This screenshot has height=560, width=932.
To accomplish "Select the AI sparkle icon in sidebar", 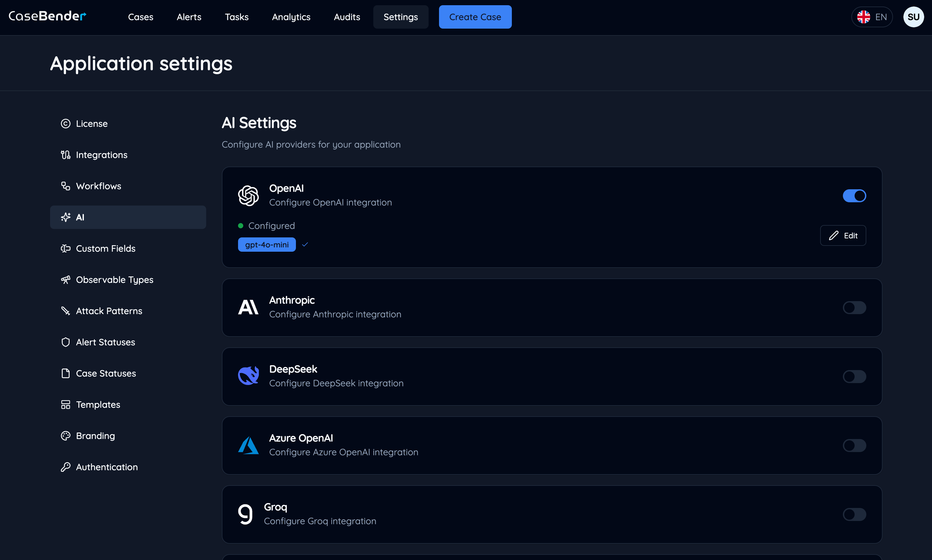I will (x=66, y=217).
